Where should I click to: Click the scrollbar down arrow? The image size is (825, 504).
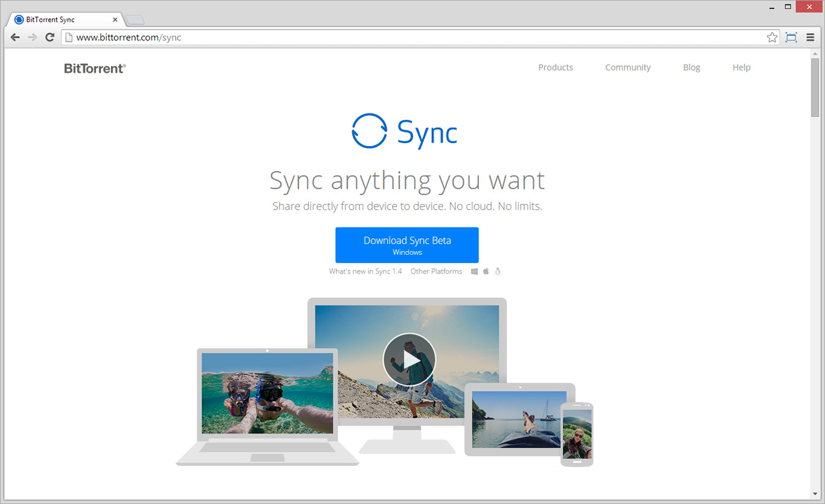(815, 494)
